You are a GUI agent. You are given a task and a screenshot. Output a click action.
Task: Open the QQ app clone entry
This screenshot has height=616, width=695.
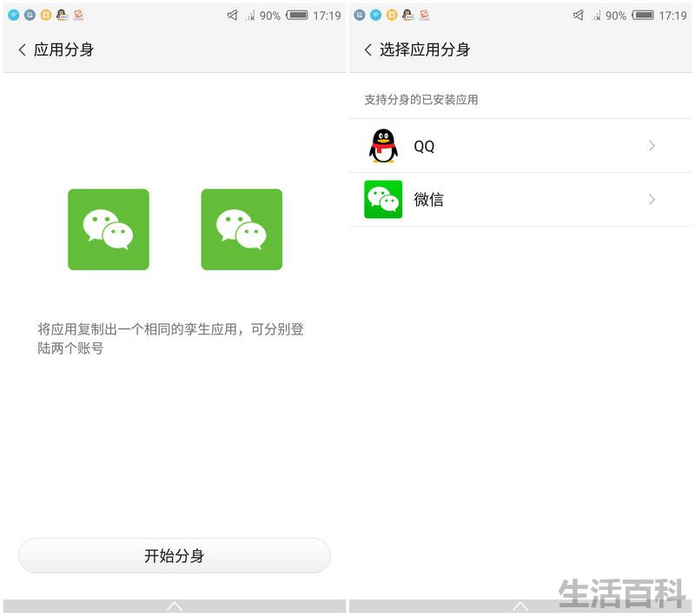520,146
